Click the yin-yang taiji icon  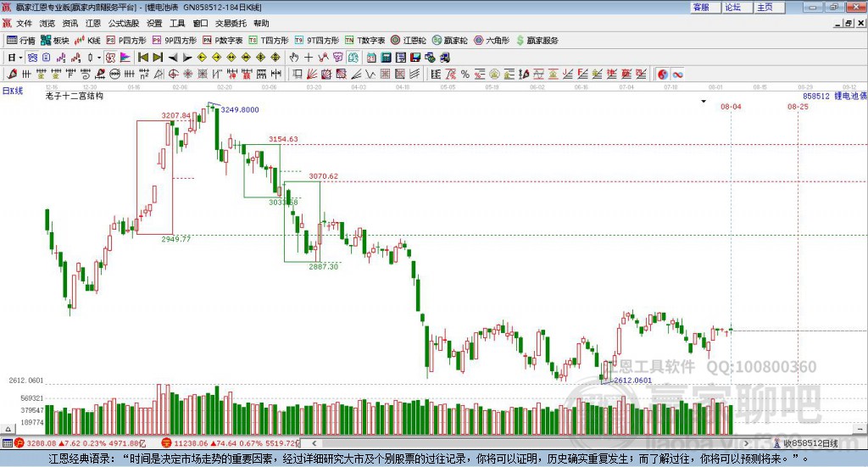tap(663, 74)
